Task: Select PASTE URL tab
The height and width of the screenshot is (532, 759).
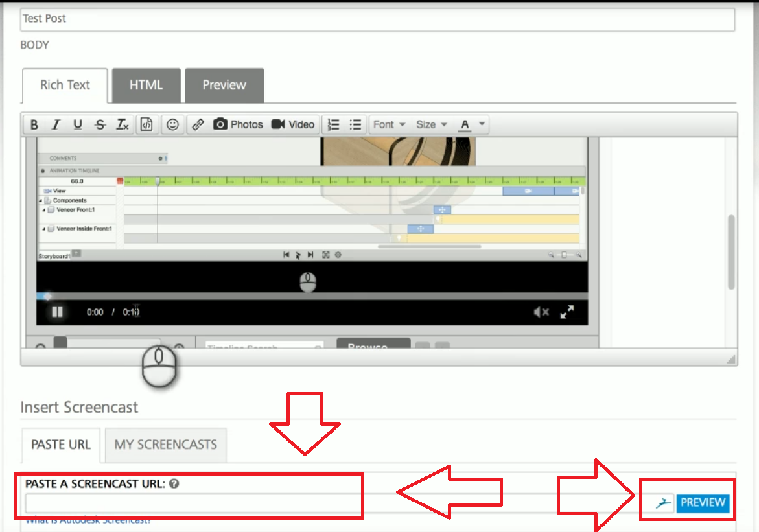Action: point(61,445)
